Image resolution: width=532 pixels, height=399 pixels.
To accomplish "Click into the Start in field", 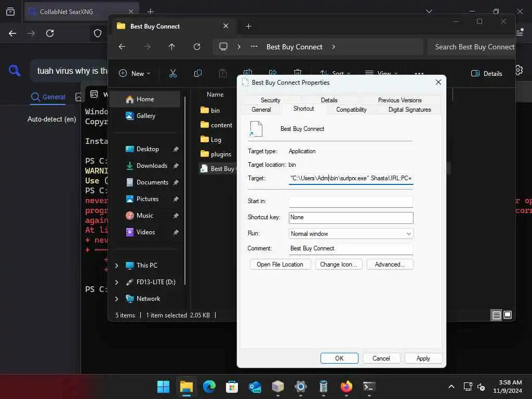I will pos(351,202).
